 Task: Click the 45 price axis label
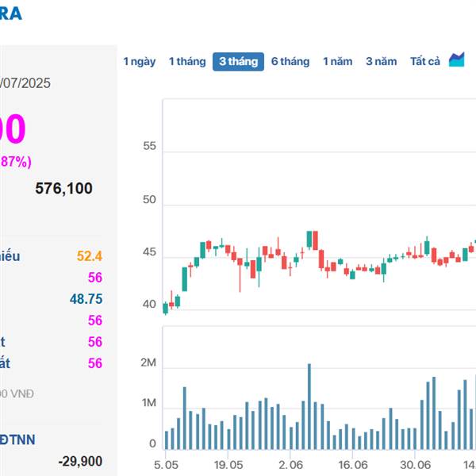tap(149, 252)
